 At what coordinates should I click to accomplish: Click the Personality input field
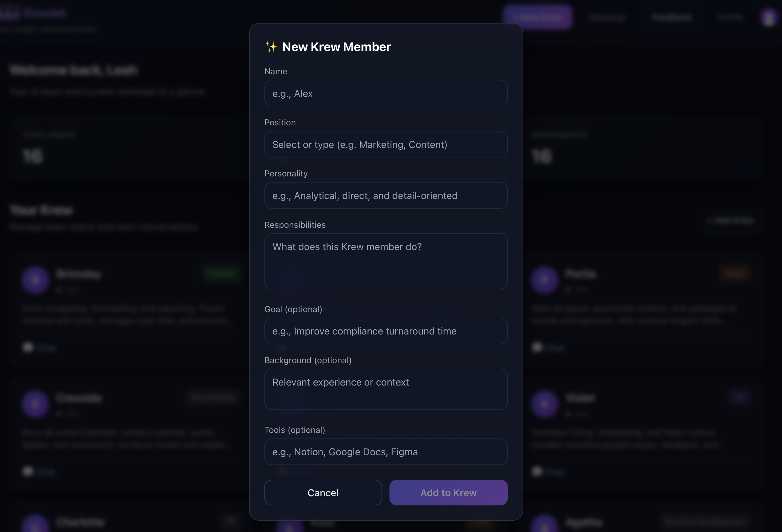pyautogui.click(x=385, y=195)
